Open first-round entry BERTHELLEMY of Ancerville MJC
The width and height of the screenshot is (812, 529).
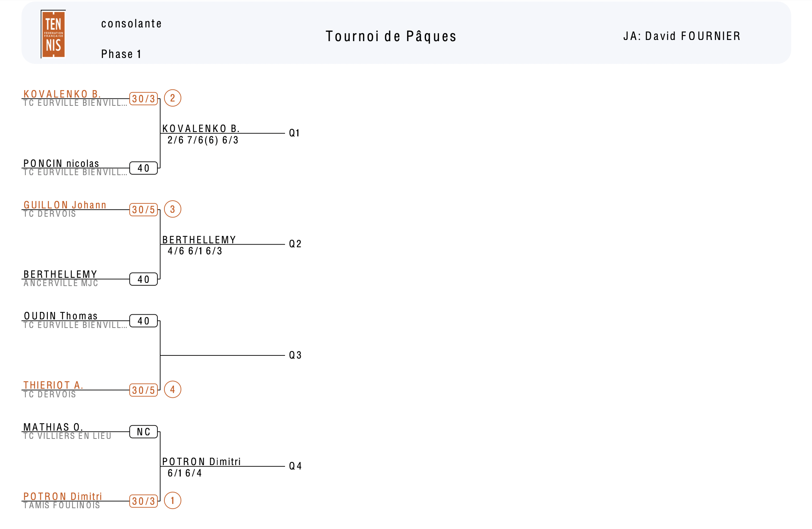point(60,274)
